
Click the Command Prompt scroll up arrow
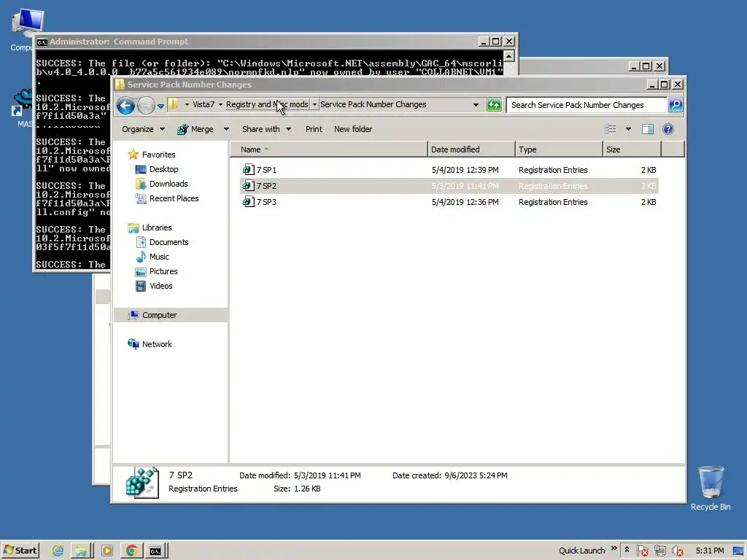click(x=508, y=57)
